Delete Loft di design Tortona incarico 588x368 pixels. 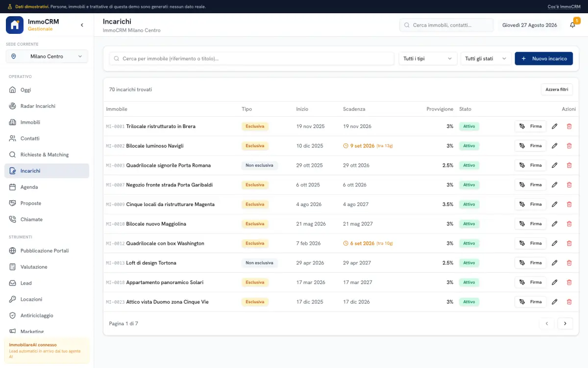click(569, 263)
